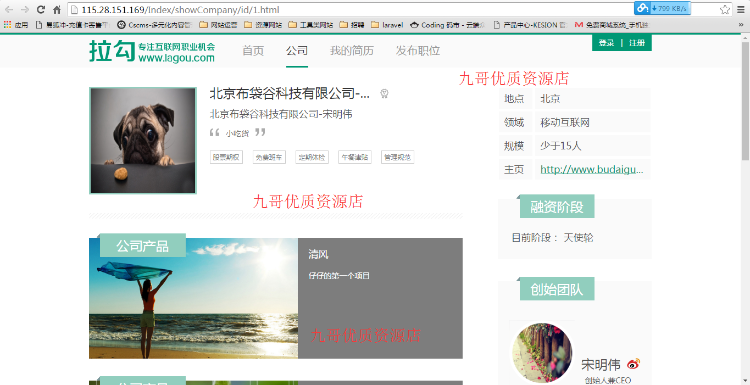Viewport: 750px width, 385px height.
Task: Click the 午餐补贴 benefit tag
Action: pos(354,157)
